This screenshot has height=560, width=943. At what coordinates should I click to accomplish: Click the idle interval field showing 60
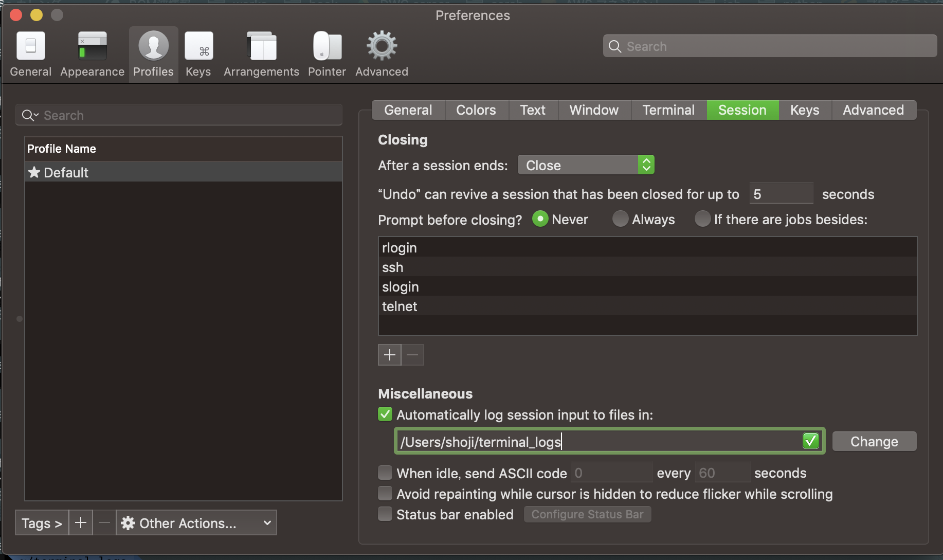point(722,473)
